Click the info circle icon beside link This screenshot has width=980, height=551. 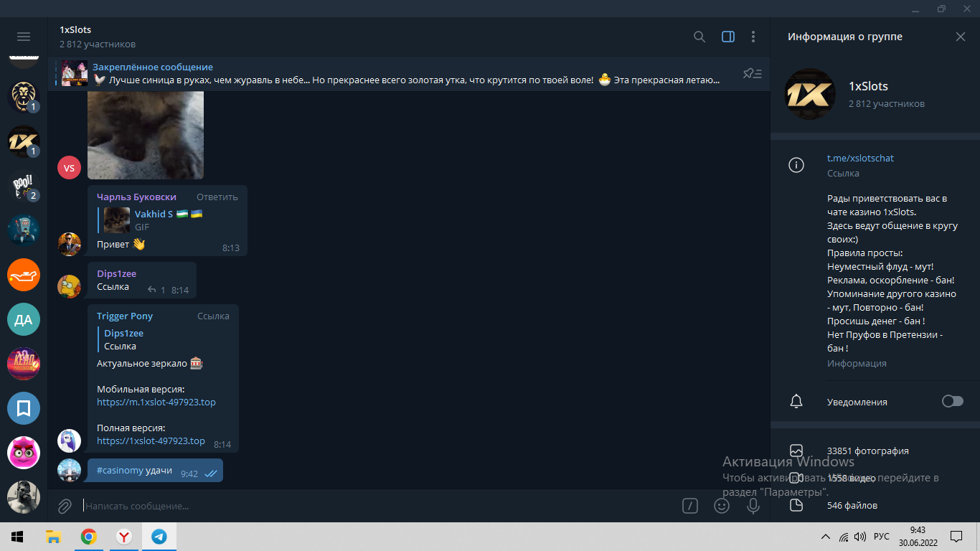click(796, 165)
